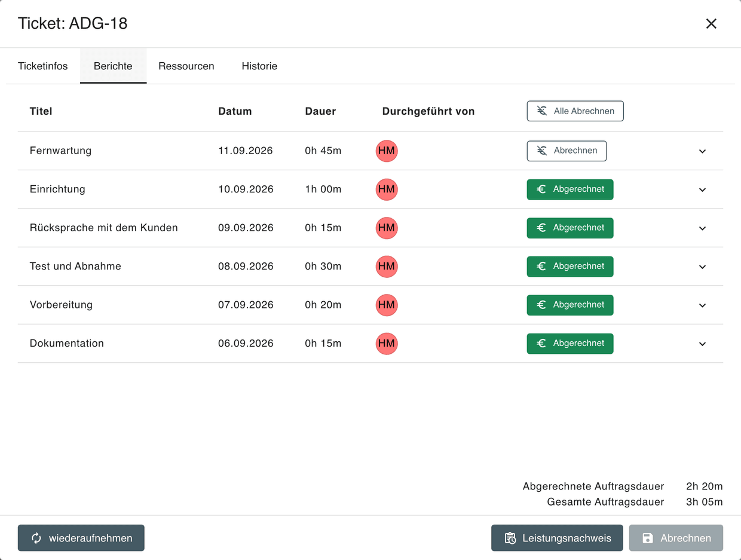The width and height of the screenshot is (741, 560).
Task: Select the Berichte tab
Action: pyautogui.click(x=113, y=66)
